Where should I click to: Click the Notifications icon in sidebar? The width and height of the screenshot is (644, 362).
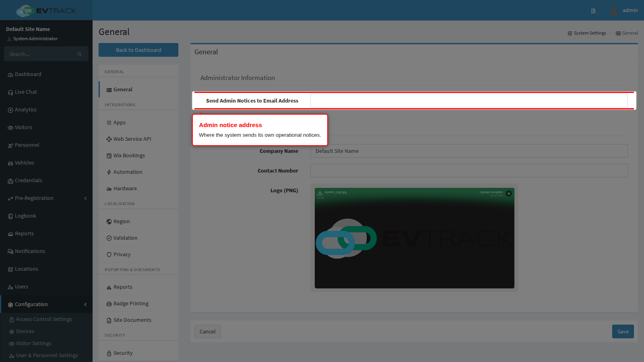[x=10, y=252]
